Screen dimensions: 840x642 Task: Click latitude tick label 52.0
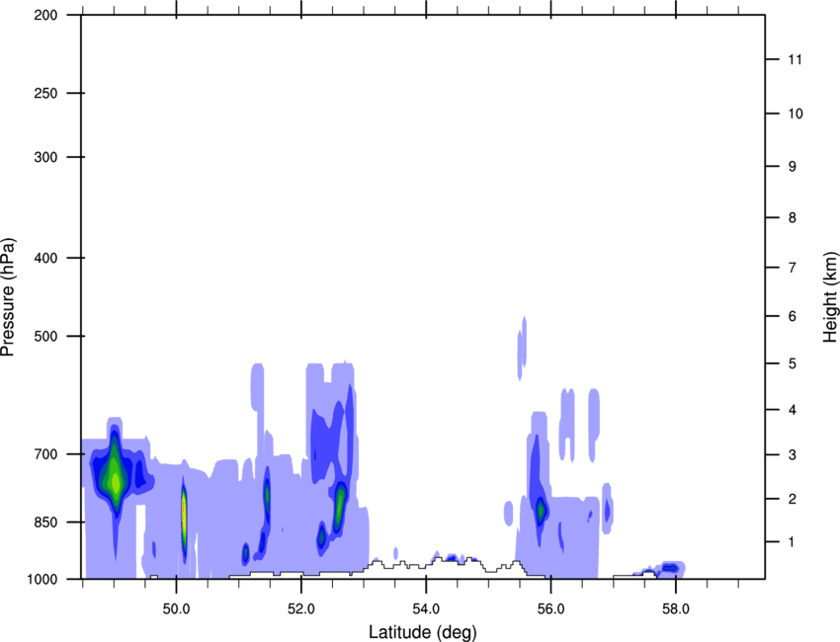301,609
